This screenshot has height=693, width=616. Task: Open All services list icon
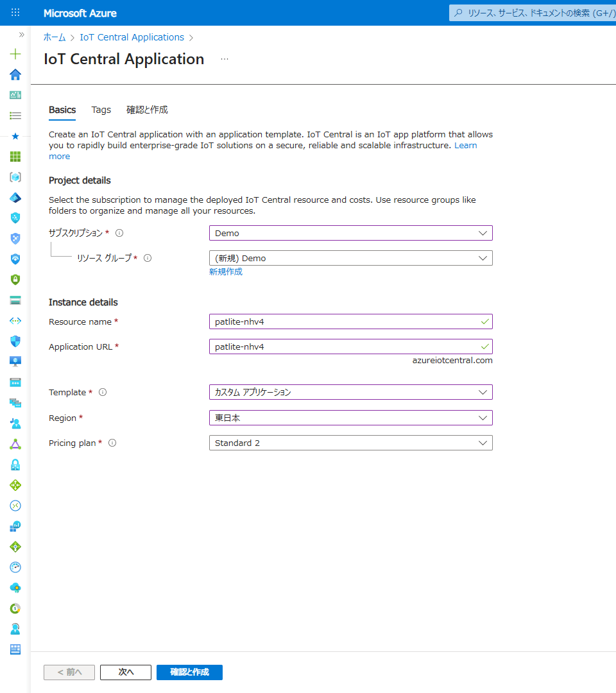coord(15,116)
